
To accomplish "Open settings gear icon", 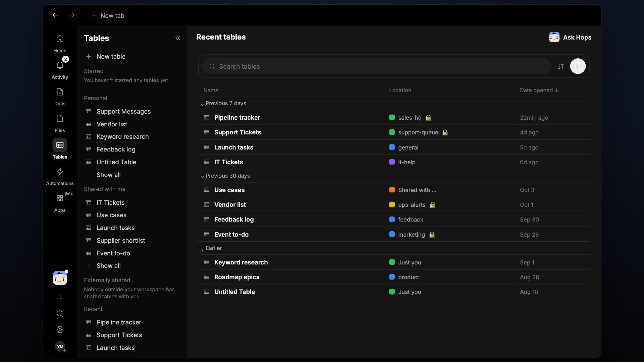I will click(x=60, y=329).
